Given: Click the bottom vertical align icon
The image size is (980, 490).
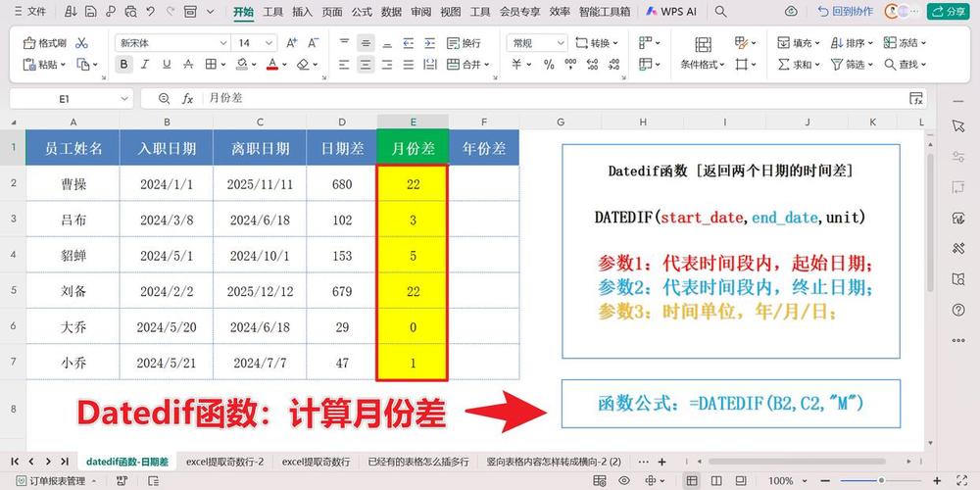Looking at the screenshot, I should (387, 43).
